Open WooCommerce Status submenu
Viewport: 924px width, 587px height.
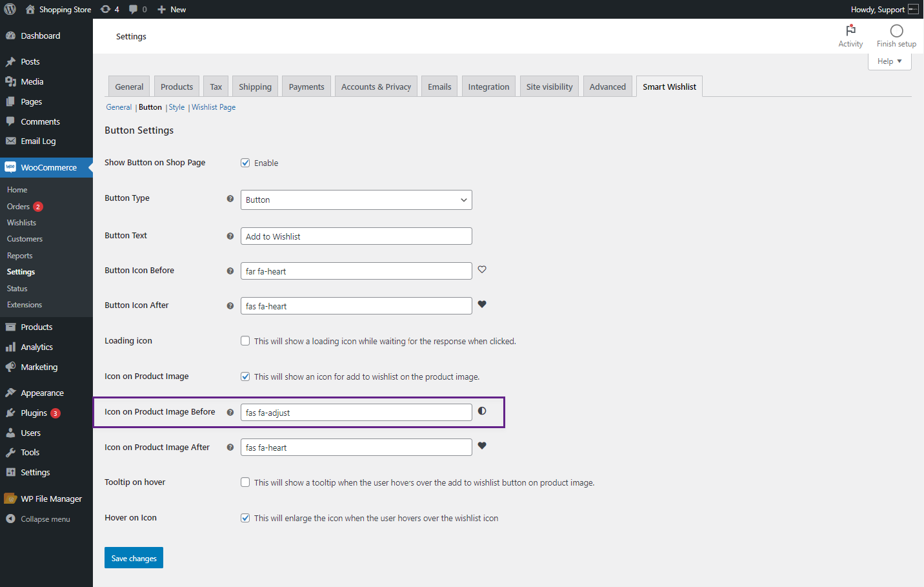pyautogui.click(x=17, y=289)
